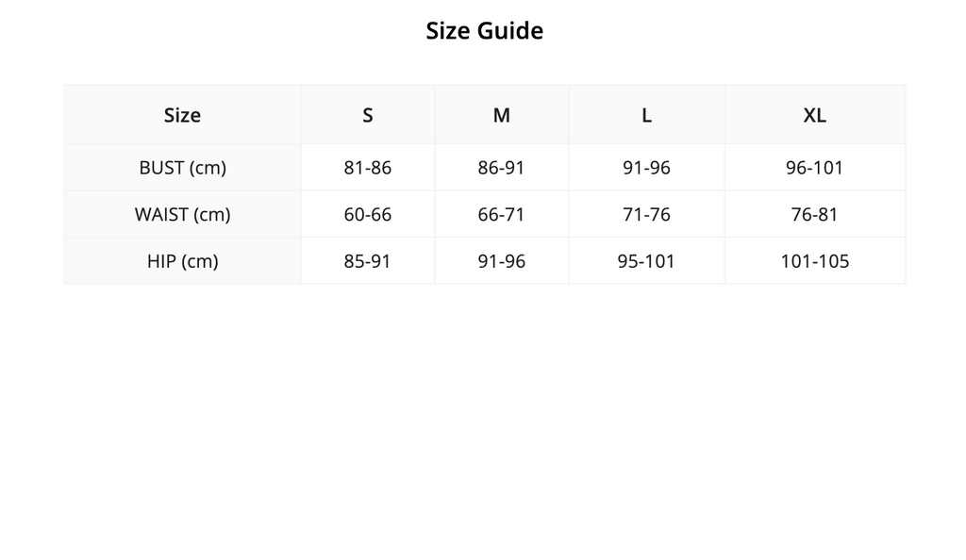Click waist value 60-66 for size S
Image resolution: width=966 pixels, height=560 pixels.
point(368,214)
